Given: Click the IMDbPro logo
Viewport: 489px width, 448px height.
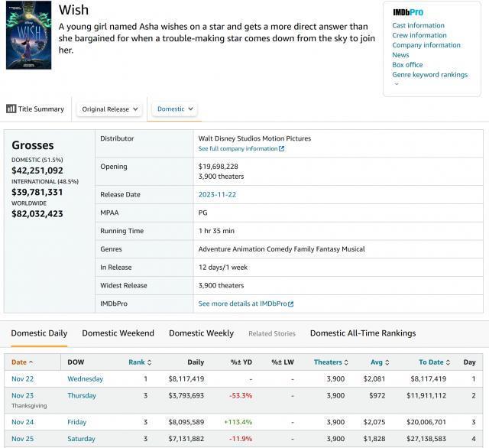Looking at the screenshot, I should 407,13.
